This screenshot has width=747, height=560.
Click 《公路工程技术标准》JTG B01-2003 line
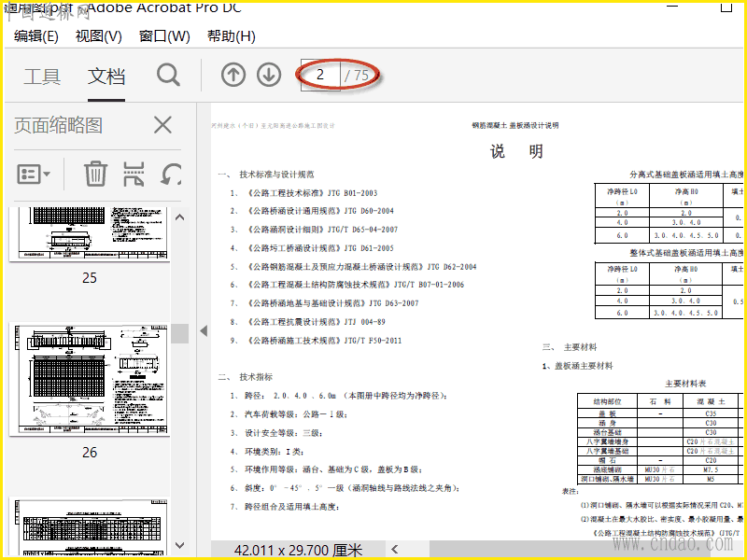tap(312, 193)
